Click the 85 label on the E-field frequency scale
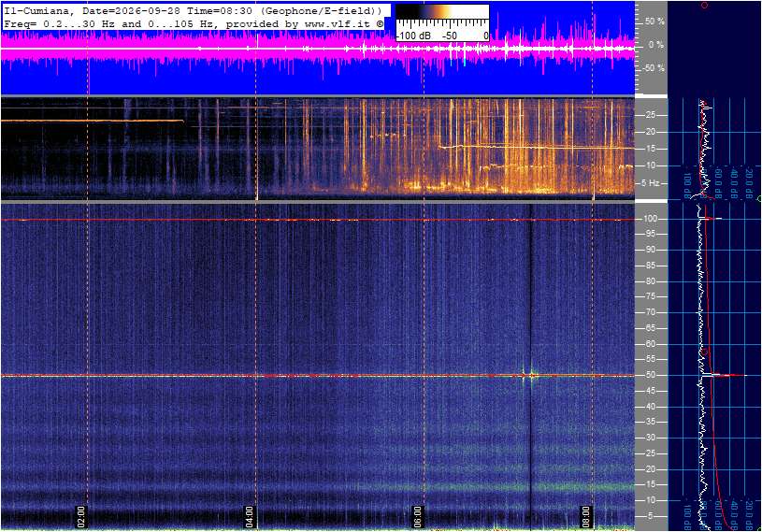The width and height of the screenshot is (762, 532). point(650,266)
